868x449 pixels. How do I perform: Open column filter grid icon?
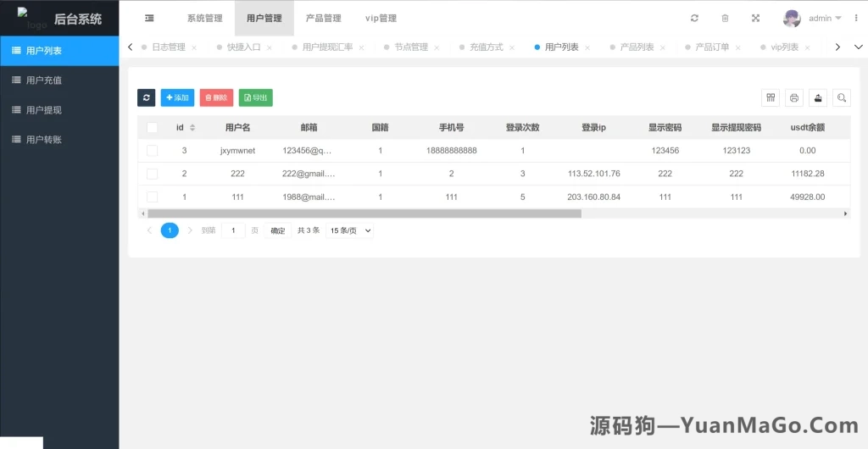[770, 98]
